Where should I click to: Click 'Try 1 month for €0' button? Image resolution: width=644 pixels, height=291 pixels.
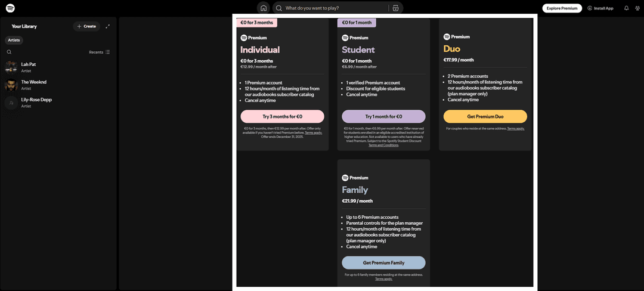pyautogui.click(x=383, y=116)
